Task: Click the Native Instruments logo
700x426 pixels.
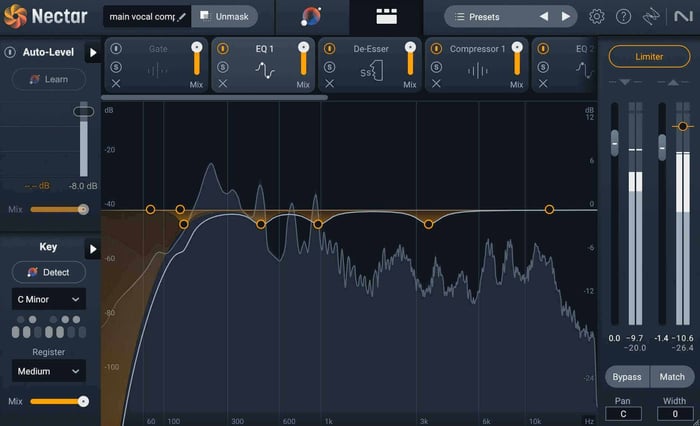Action: click(x=683, y=17)
